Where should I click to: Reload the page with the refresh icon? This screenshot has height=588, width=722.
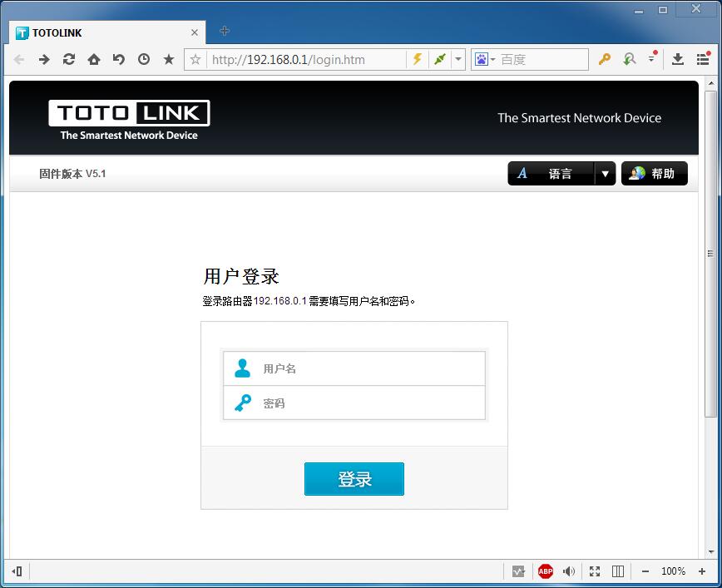coord(69,59)
